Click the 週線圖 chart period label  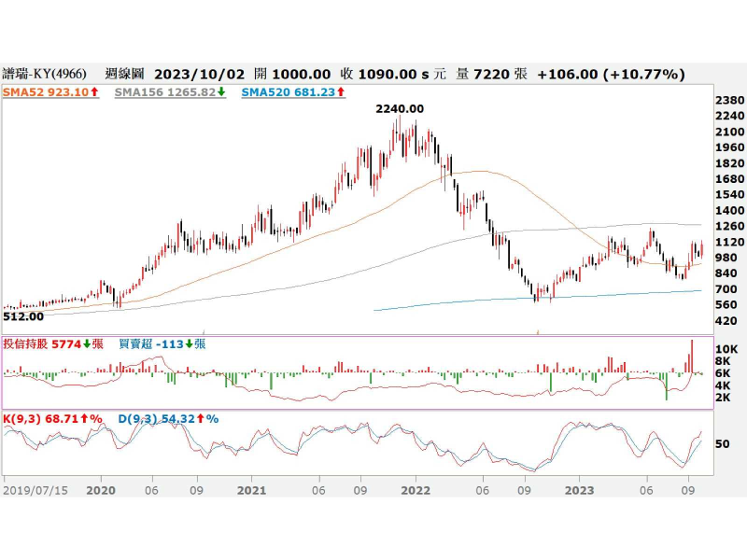[124, 74]
